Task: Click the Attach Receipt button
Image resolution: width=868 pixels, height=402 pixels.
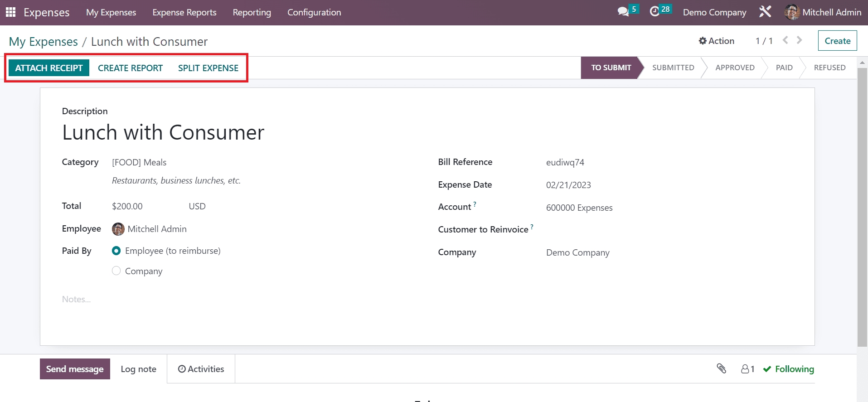Action: pyautogui.click(x=49, y=68)
